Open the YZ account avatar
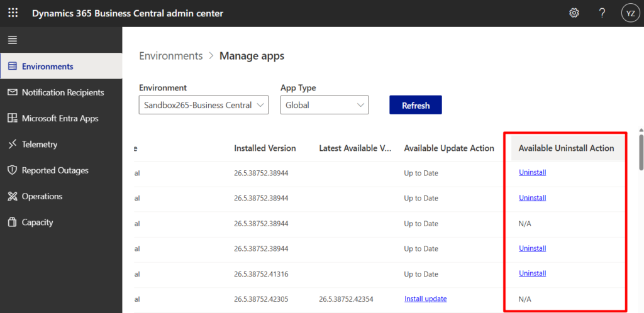 [630, 13]
